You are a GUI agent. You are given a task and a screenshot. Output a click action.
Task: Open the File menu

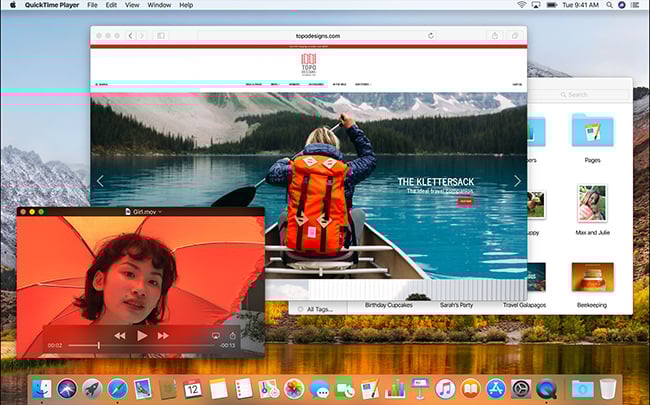coord(92,5)
